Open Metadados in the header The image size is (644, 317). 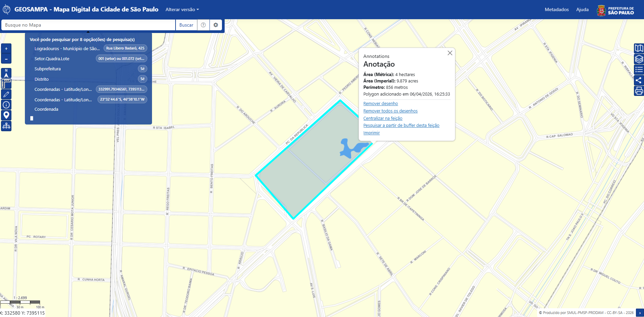(557, 9)
